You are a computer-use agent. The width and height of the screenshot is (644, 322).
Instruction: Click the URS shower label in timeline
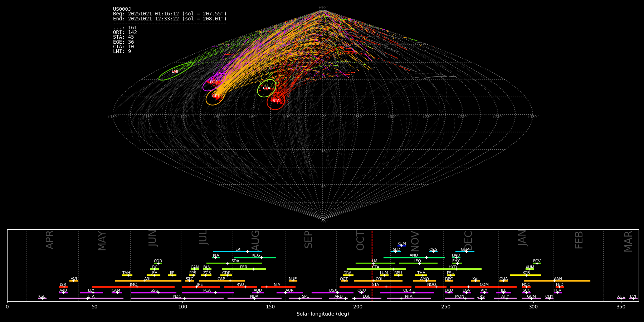coord(481,297)
